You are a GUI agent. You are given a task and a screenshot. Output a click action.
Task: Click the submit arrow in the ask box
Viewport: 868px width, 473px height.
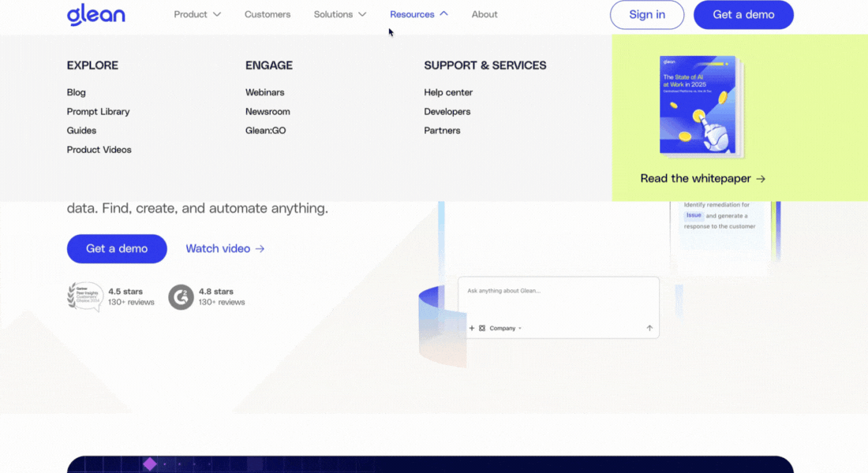point(649,328)
